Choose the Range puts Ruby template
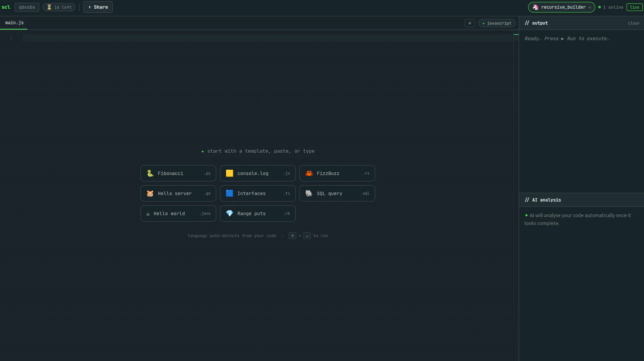The image size is (644, 361). (x=258, y=214)
